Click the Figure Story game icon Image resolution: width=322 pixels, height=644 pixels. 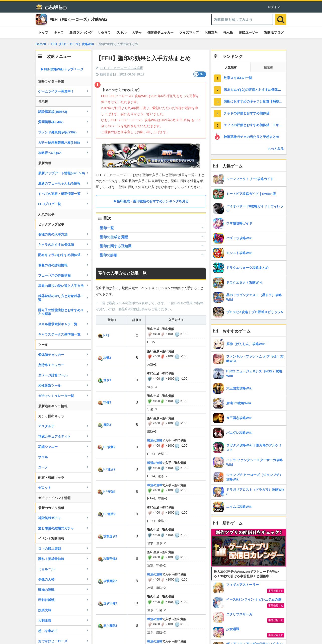(x=218, y=588)
